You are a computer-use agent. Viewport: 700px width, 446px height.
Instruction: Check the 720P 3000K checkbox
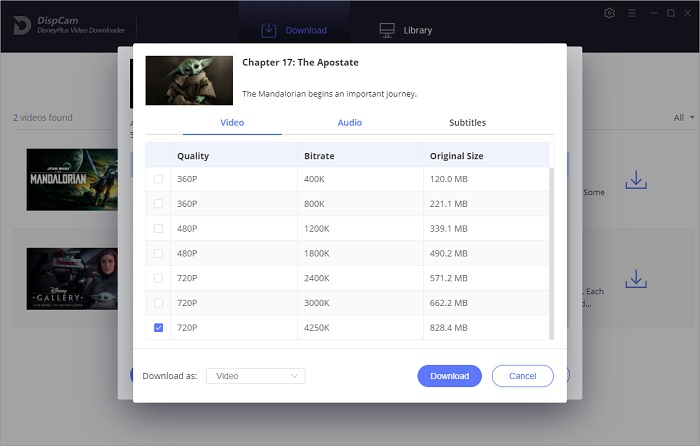(158, 303)
